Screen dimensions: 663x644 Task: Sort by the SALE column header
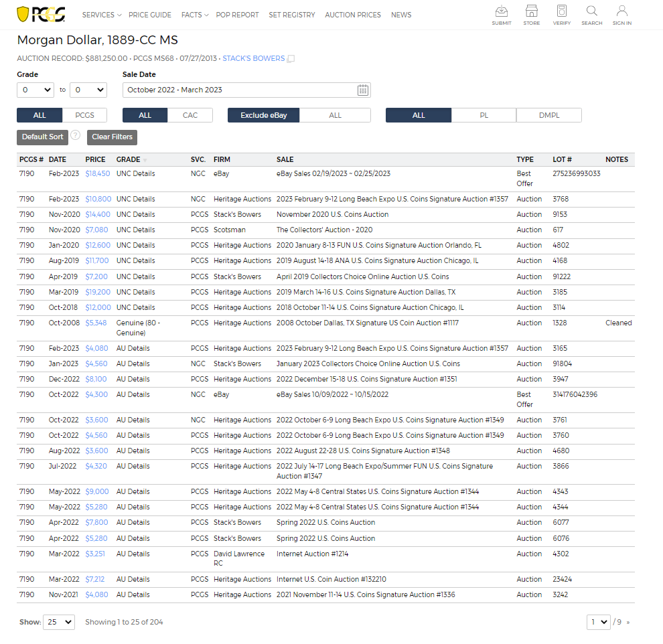285,160
